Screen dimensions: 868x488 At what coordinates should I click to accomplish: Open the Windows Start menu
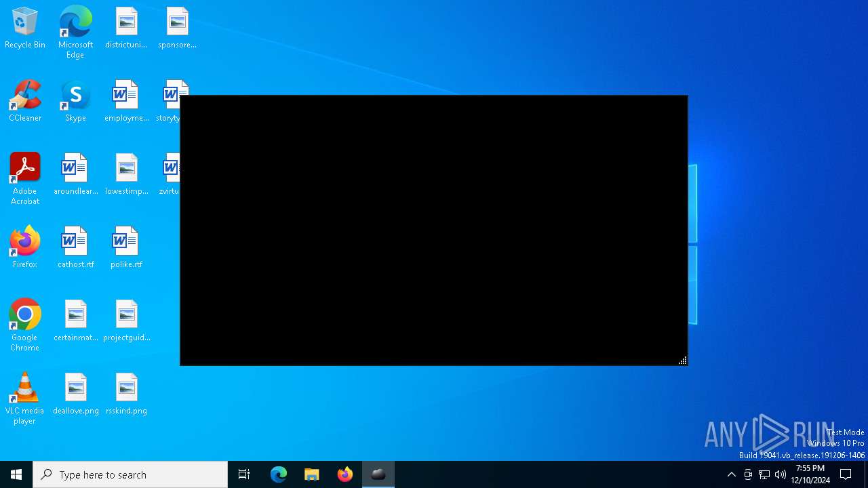coord(16,474)
